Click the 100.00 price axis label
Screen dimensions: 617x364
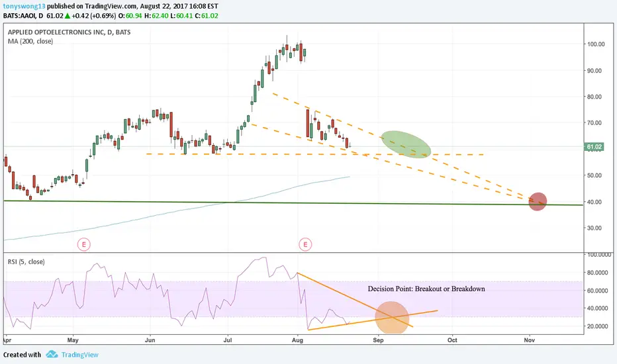[x=596, y=44]
